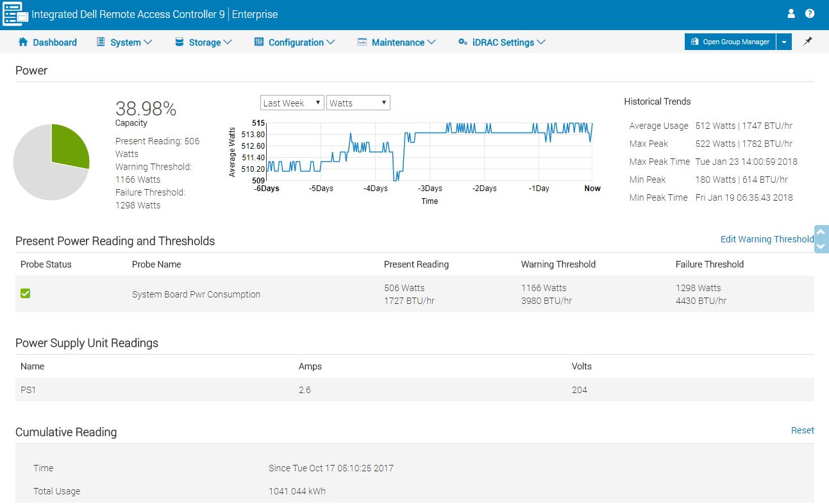Click the green probe status checkmark
Viewport: 829px width, 504px height.
[x=26, y=294]
